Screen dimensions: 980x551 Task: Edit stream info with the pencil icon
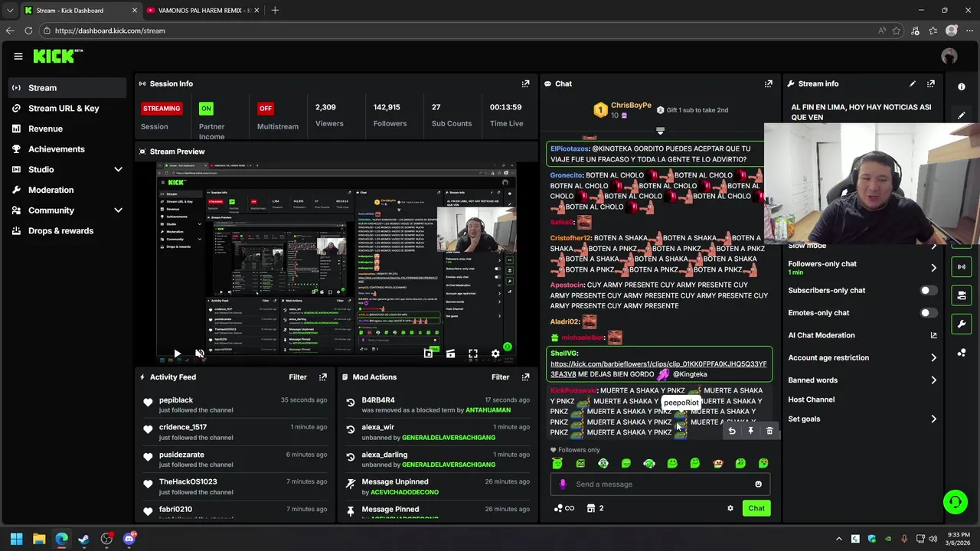tap(912, 83)
